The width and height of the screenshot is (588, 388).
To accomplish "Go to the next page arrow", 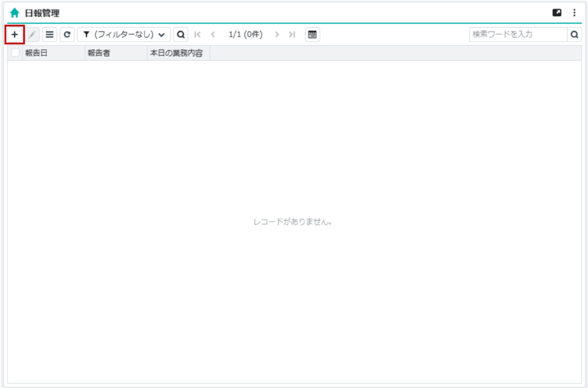I will tap(277, 34).
